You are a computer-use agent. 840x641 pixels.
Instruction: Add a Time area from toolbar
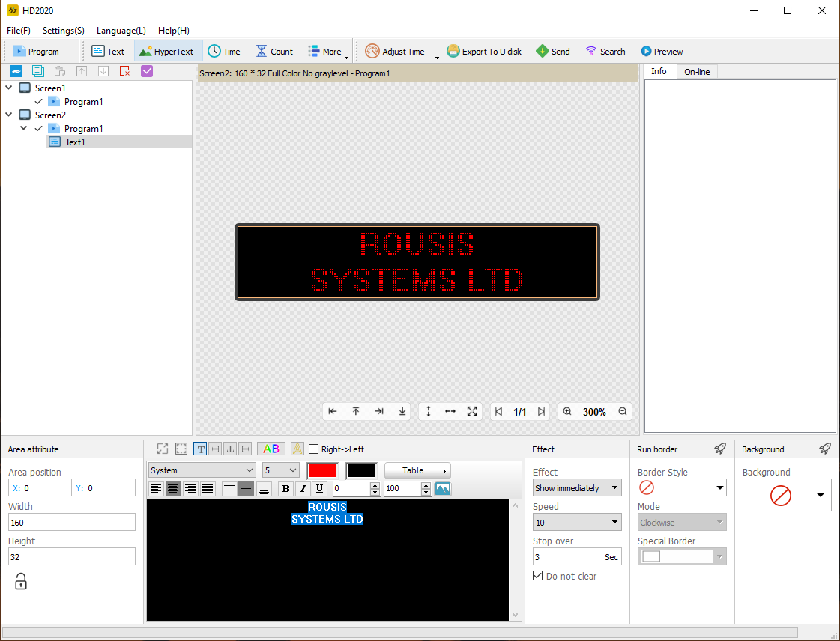[x=224, y=52]
